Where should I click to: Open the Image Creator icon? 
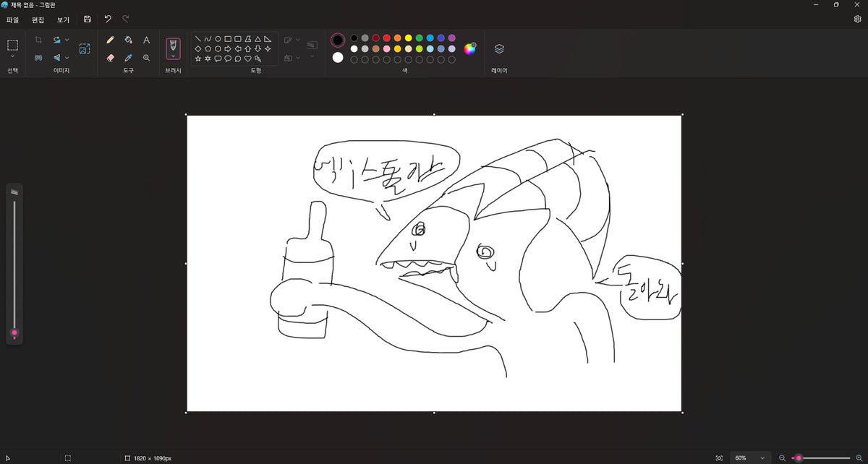click(x=85, y=48)
